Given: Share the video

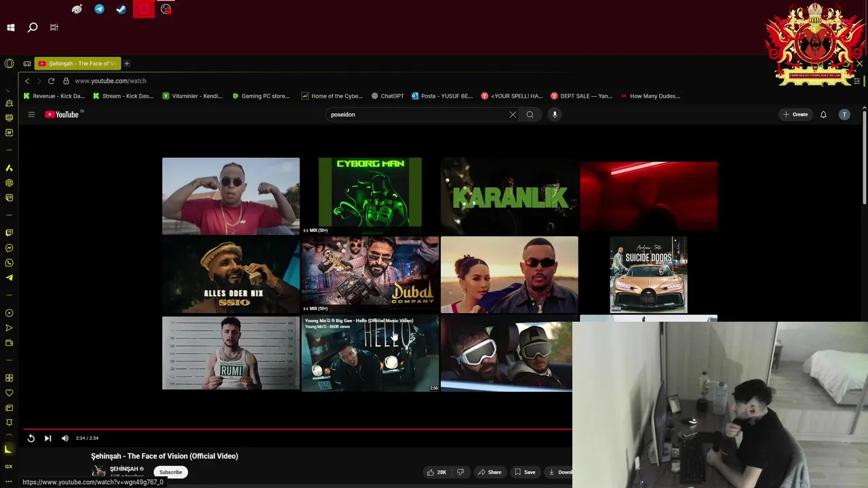Looking at the screenshot, I should [x=490, y=472].
